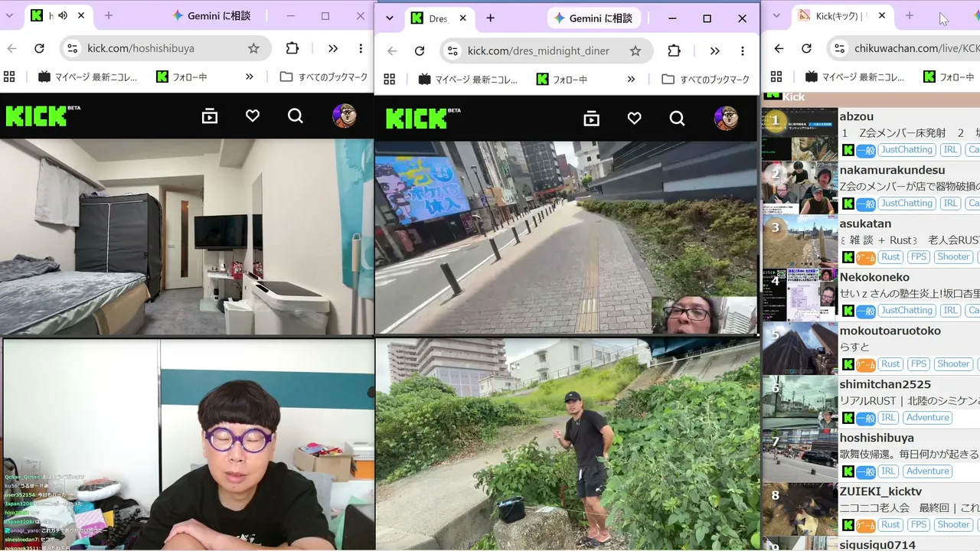Focus the kick.com/hoshishibuya address bar
Viewport: 980px width, 551px height.
click(165, 48)
